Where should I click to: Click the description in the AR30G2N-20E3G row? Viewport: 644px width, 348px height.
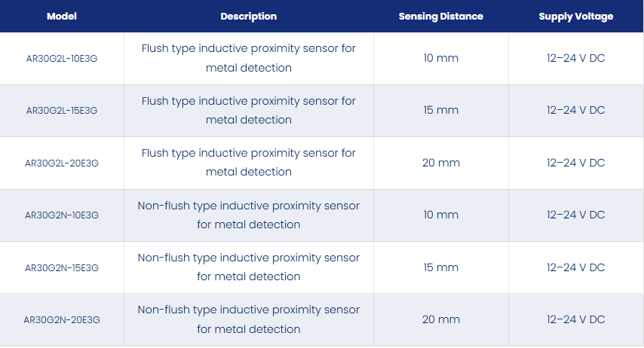249,319
